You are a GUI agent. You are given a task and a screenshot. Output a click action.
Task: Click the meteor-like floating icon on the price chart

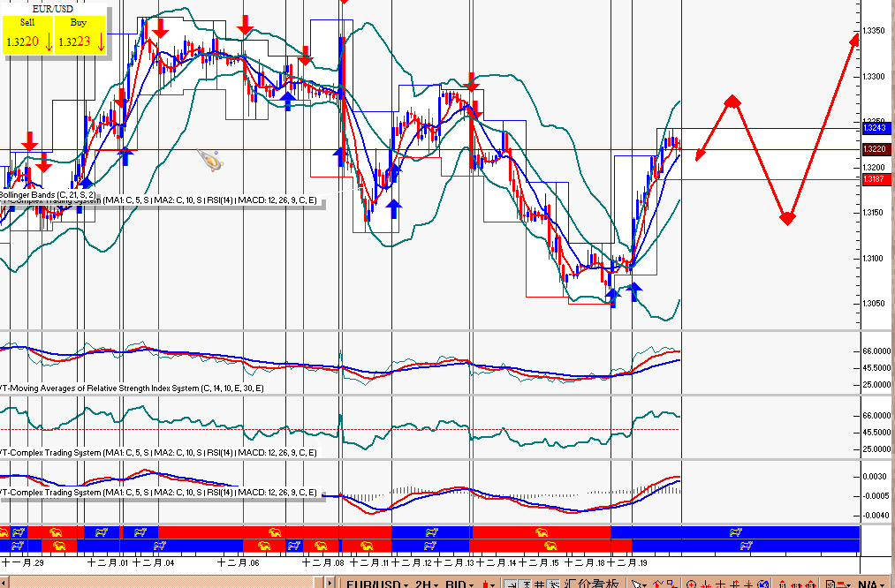(210, 161)
